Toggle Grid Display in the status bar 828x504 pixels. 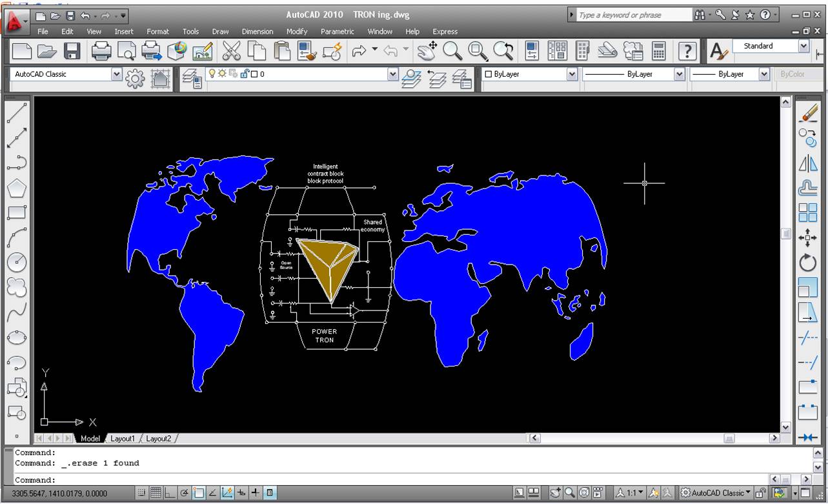click(x=156, y=493)
